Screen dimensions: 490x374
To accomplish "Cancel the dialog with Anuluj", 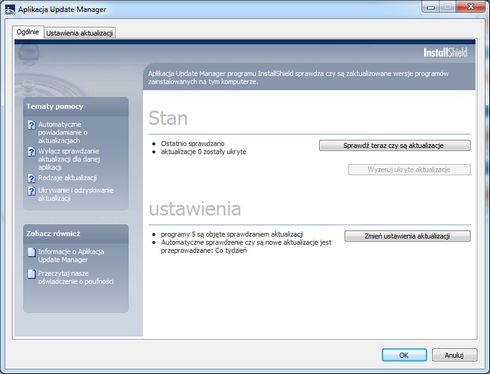I will 454,355.
